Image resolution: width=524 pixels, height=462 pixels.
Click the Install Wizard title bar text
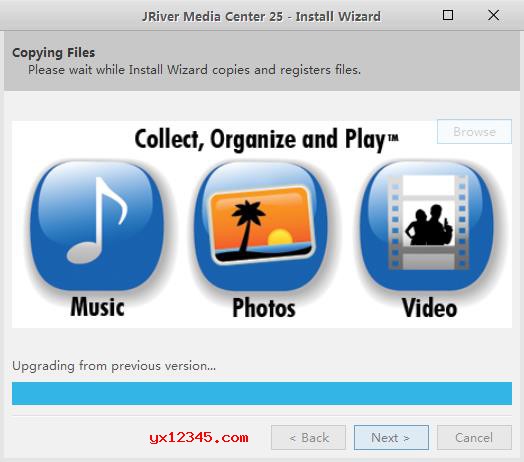pos(261,16)
